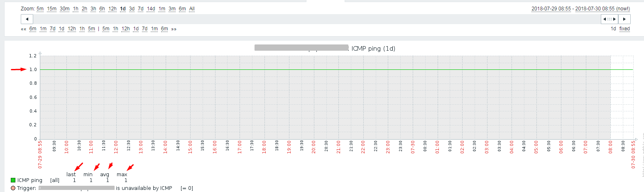The width and height of the screenshot is (644, 192).
Task: Click the green ICMP ping legend swatch
Action: coord(13,180)
